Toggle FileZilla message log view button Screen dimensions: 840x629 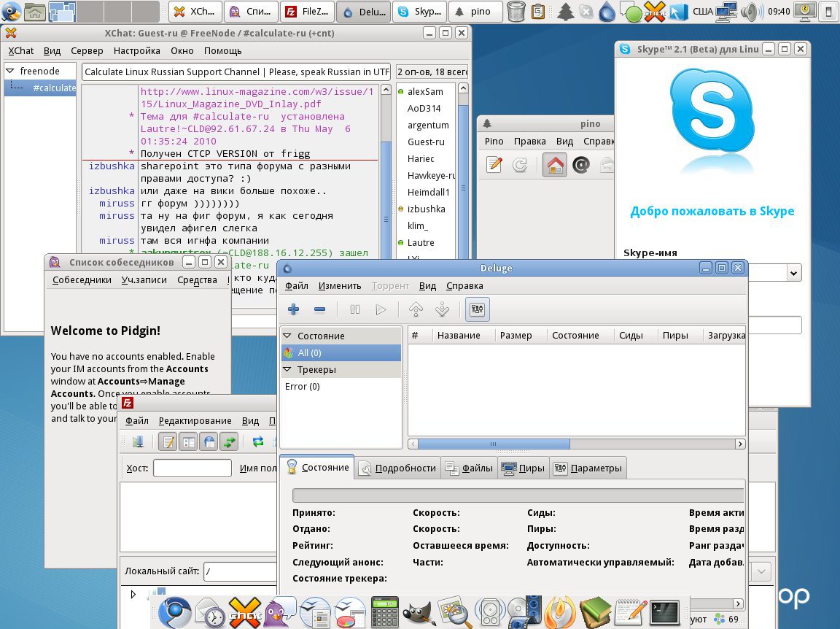[168, 441]
